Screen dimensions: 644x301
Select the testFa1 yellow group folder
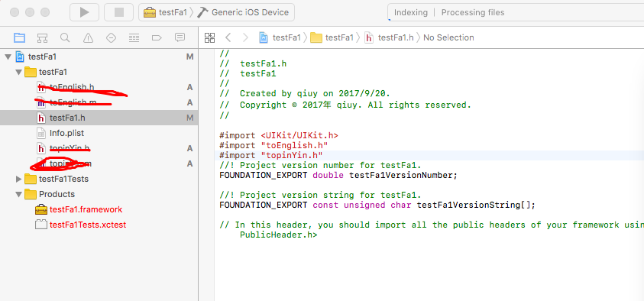(99, 73)
